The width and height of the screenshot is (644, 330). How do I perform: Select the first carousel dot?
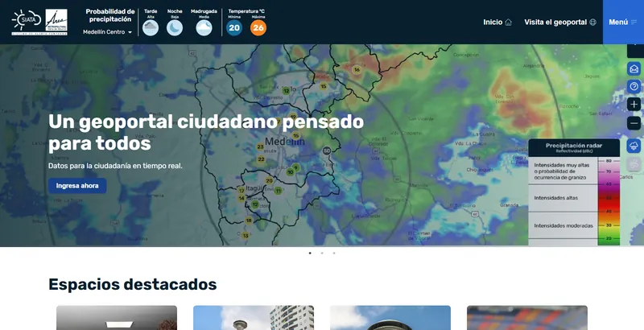coord(310,253)
